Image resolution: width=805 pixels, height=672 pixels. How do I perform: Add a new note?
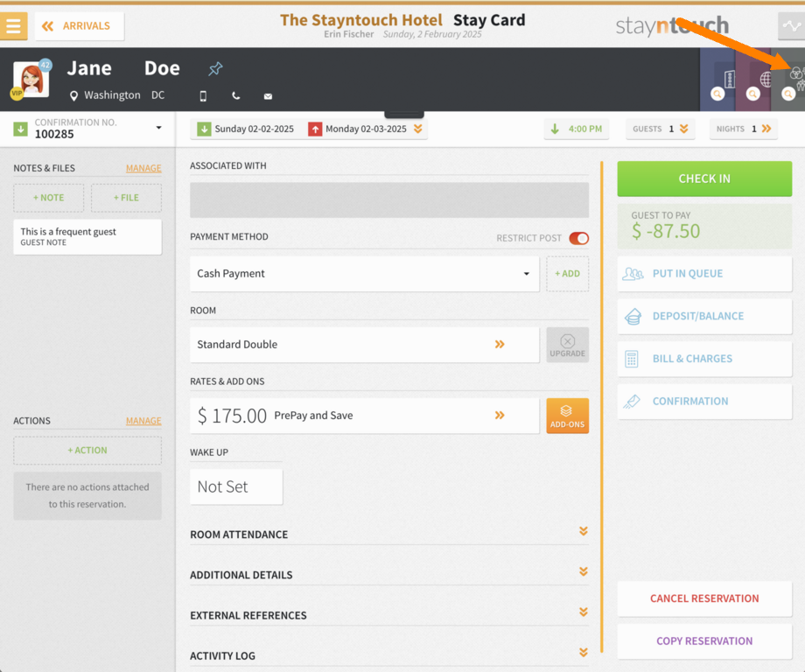(x=49, y=198)
